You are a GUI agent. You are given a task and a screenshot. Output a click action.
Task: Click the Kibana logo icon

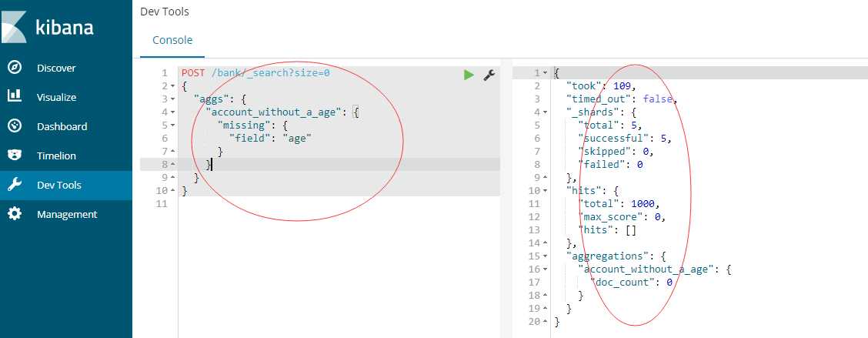point(13,27)
